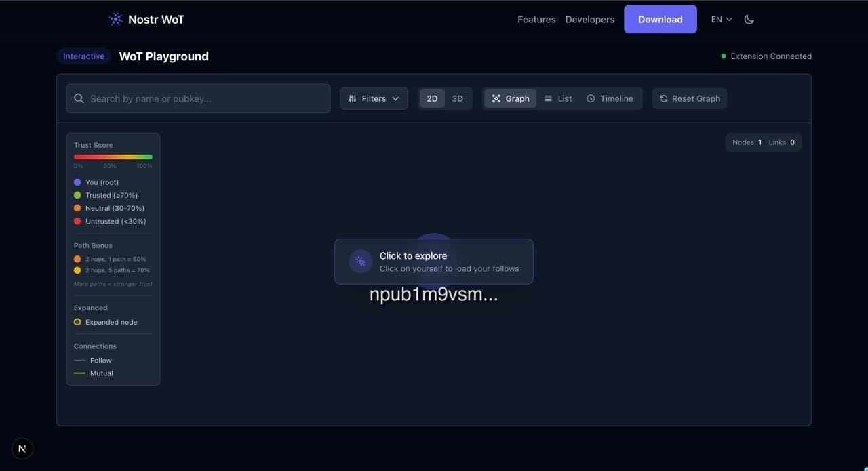868x471 pixels.
Task: Click the Download button
Action: coord(660,19)
